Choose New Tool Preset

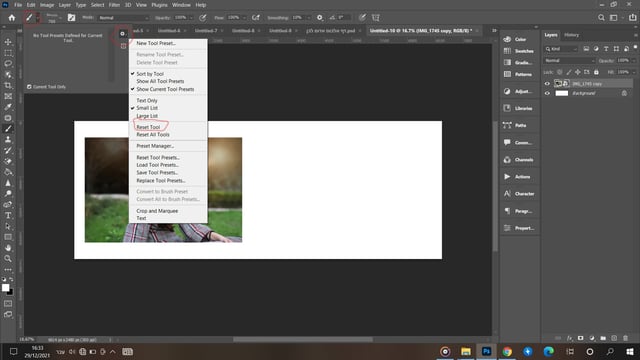pyautogui.click(x=156, y=43)
